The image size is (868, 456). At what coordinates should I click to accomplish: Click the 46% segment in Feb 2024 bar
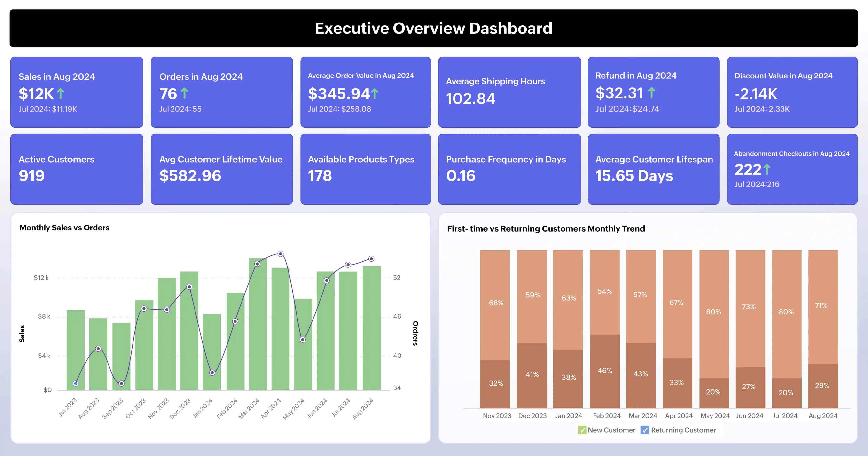point(605,372)
